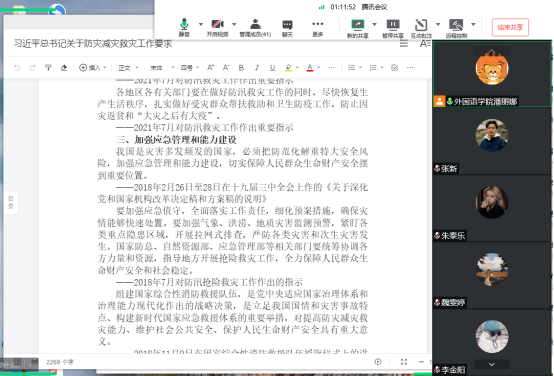Select the participant tile 张新
This screenshot has width=554, height=376.
tap(492, 141)
